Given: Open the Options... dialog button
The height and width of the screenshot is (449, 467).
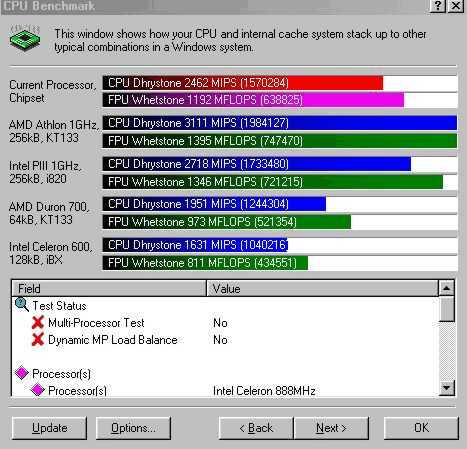Looking at the screenshot, I should click(133, 428).
